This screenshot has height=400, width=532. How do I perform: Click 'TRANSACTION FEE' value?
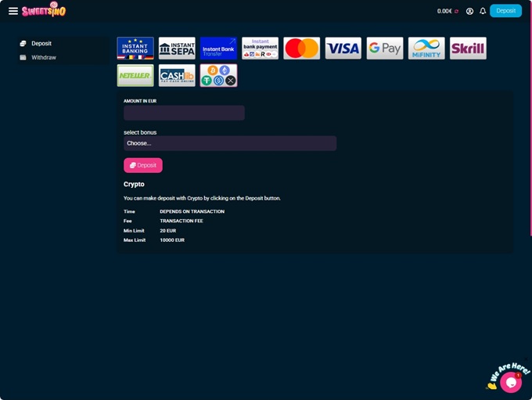pyautogui.click(x=182, y=221)
